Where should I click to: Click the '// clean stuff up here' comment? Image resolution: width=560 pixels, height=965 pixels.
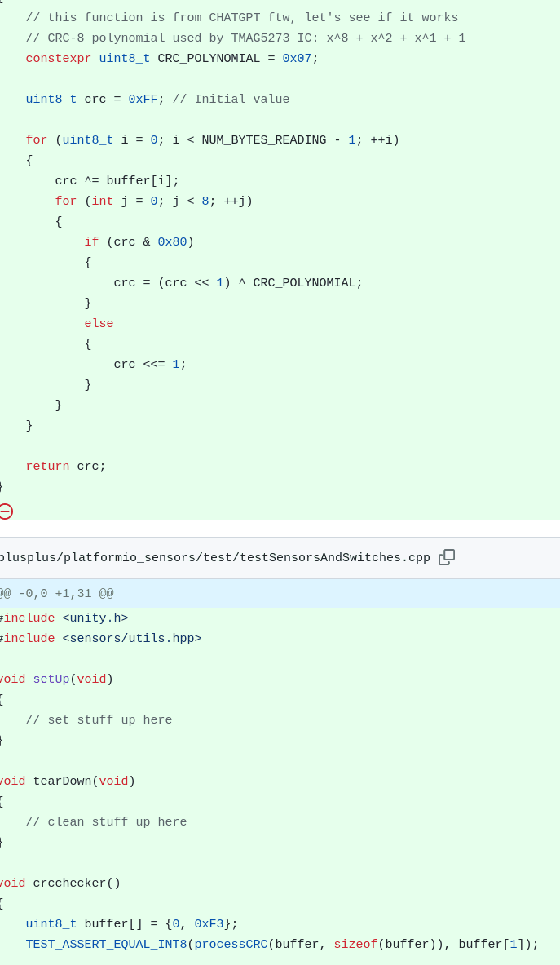click(x=106, y=822)
